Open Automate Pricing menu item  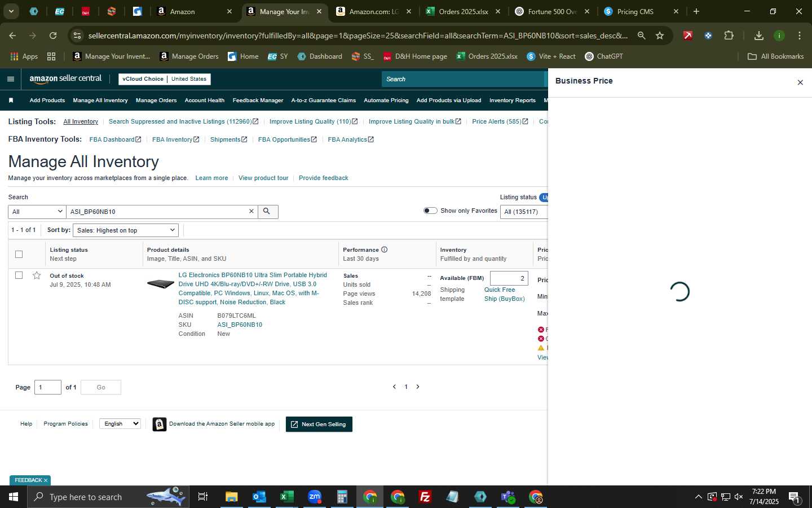click(x=386, y=100)
